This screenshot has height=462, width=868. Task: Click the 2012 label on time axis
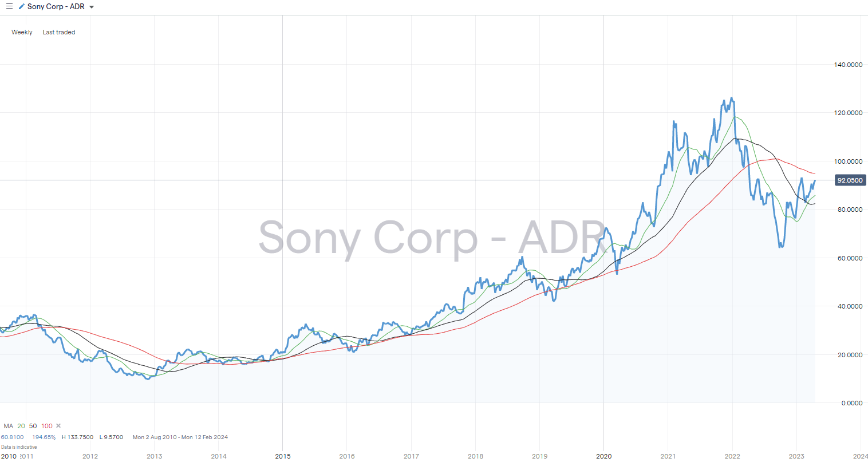click(x=90, y=456)
